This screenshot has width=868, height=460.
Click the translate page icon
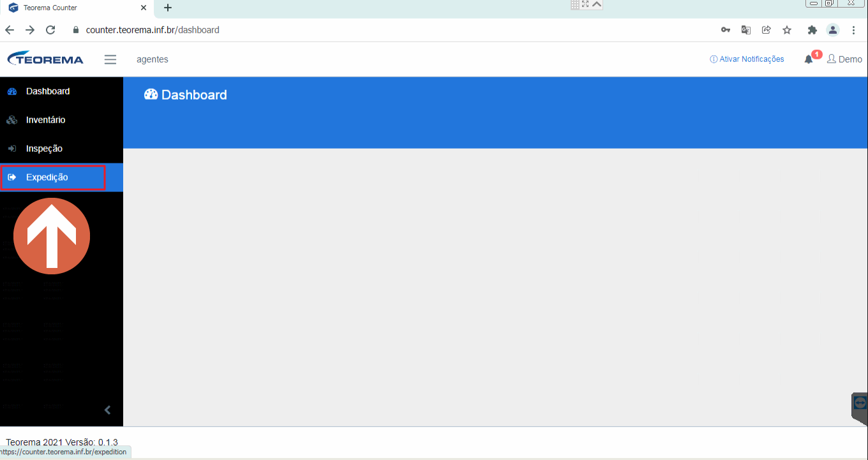[x=746, y=30]
